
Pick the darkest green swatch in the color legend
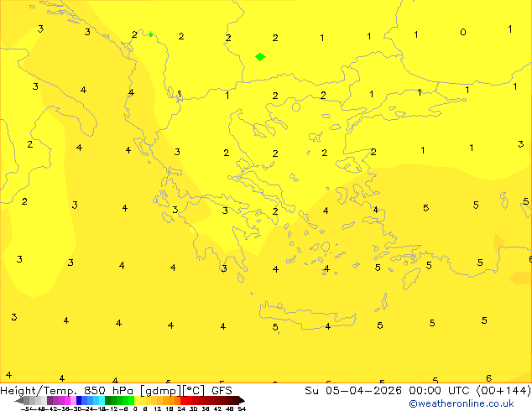coord(108,400)
